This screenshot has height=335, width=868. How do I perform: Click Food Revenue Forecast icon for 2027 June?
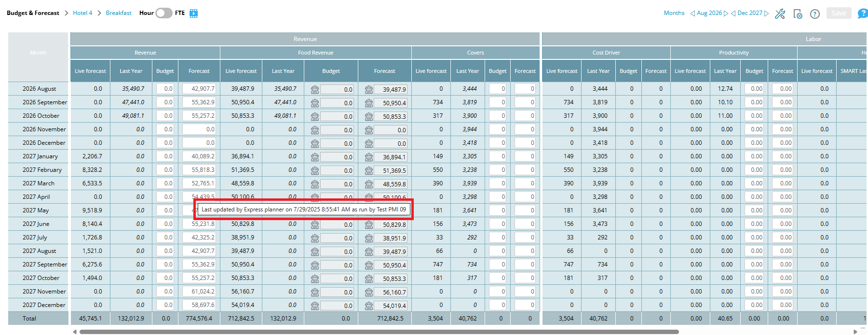coord(369,224)
